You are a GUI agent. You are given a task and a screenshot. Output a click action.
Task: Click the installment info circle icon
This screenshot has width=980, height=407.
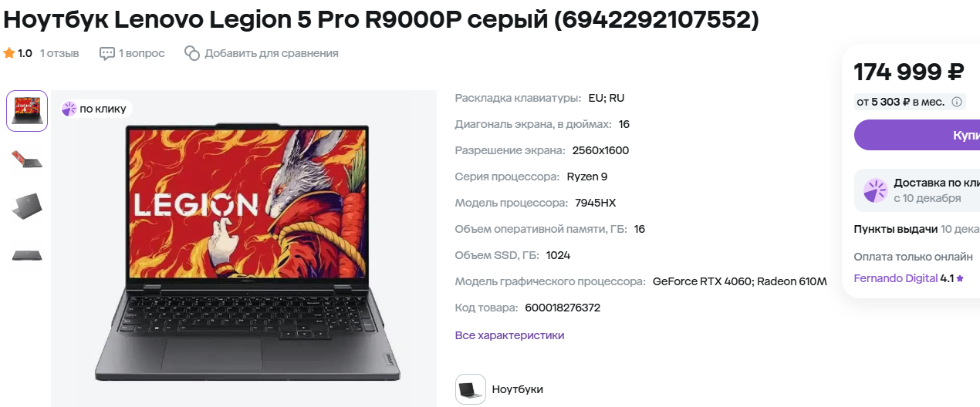tap(957, 102)
